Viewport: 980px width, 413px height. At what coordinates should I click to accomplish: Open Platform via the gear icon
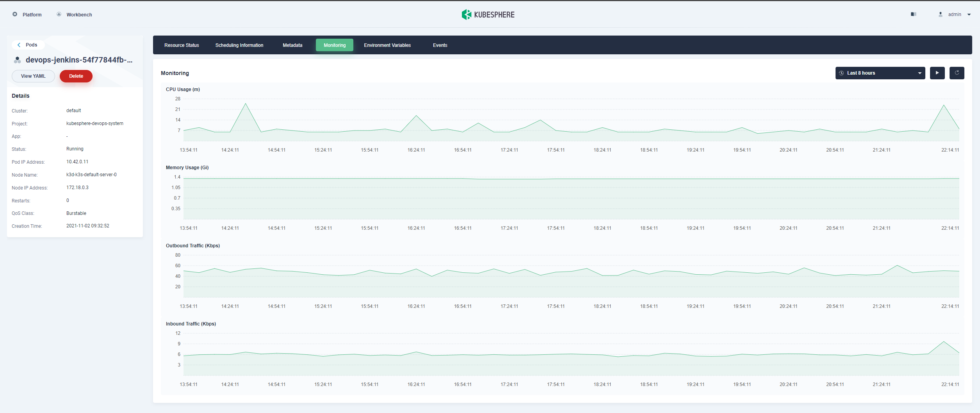[15, 14]
